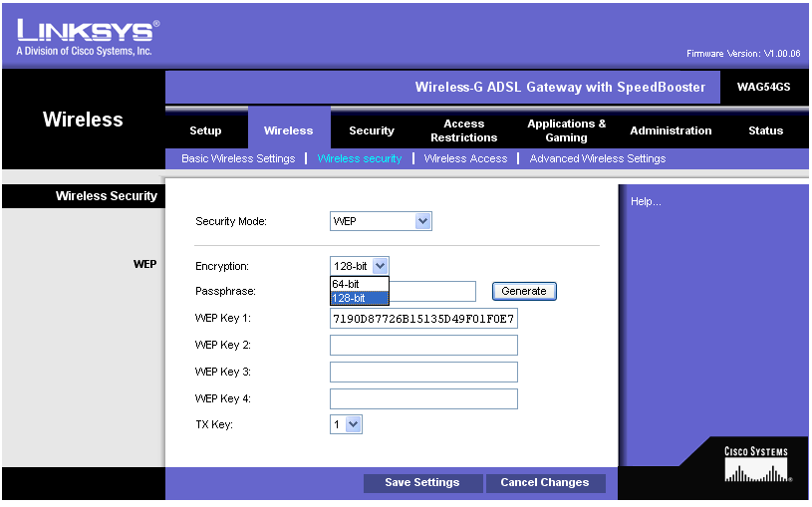Click the WAG54GS model label
Screen dimensions: 812x507
(764, 87)
